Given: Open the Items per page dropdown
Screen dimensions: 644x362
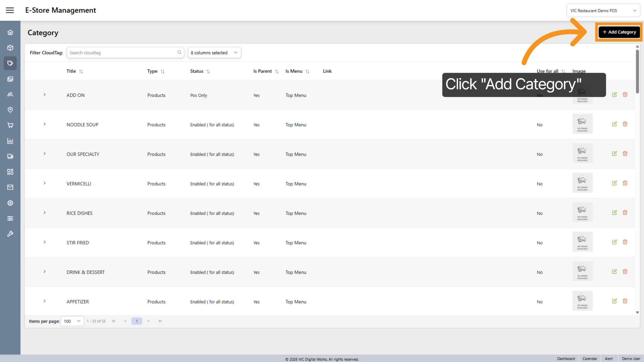Looking at the screenshot, I should tap(72, 321).
